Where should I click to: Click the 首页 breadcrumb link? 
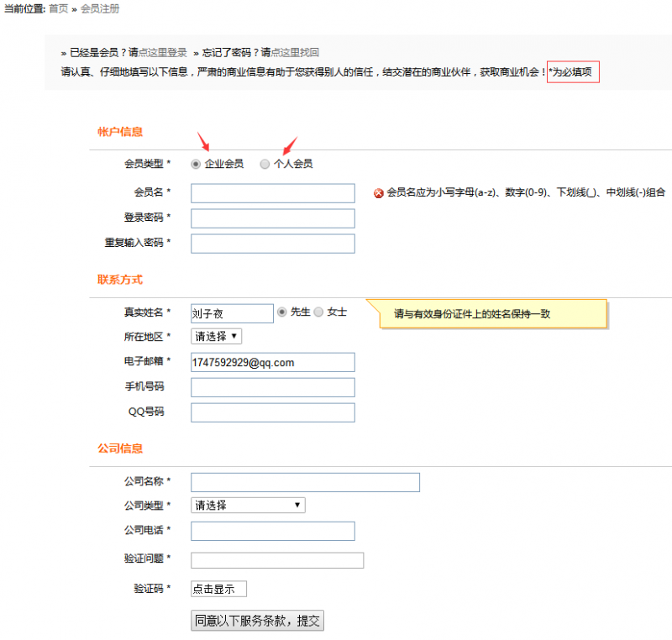[x=59, y=8]
